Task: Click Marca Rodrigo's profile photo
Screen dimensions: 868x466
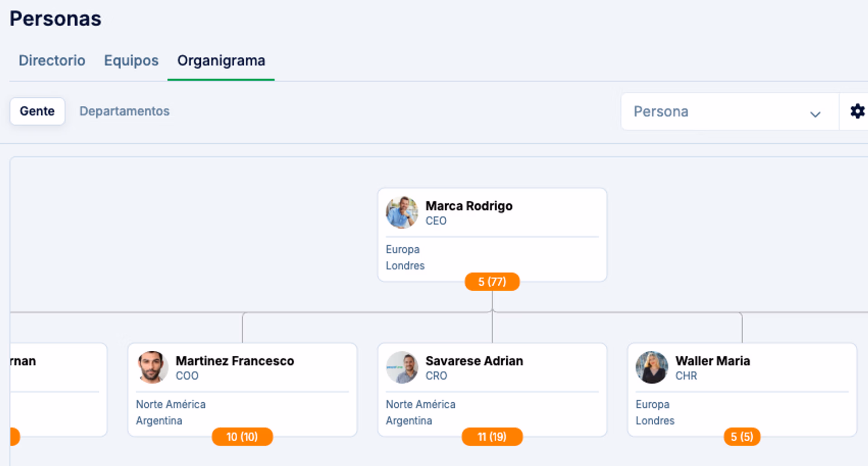Action: 401,212
